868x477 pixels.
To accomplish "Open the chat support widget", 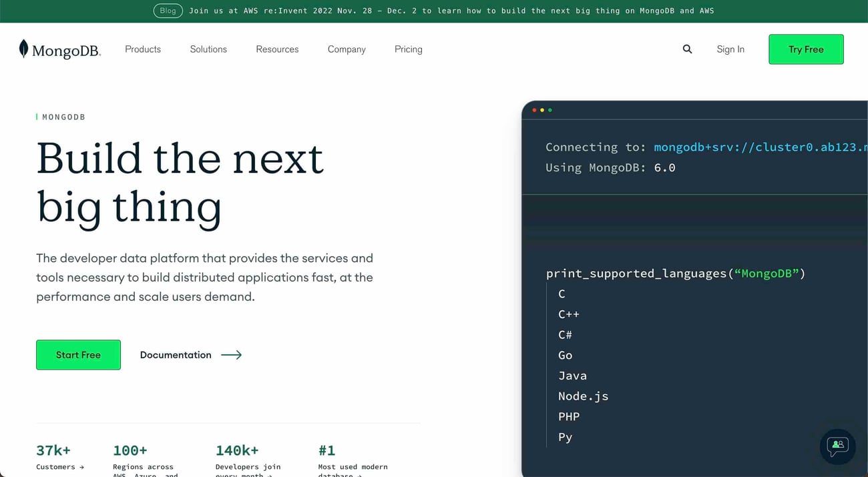I will pyautogui.click(x=837, y=446).
